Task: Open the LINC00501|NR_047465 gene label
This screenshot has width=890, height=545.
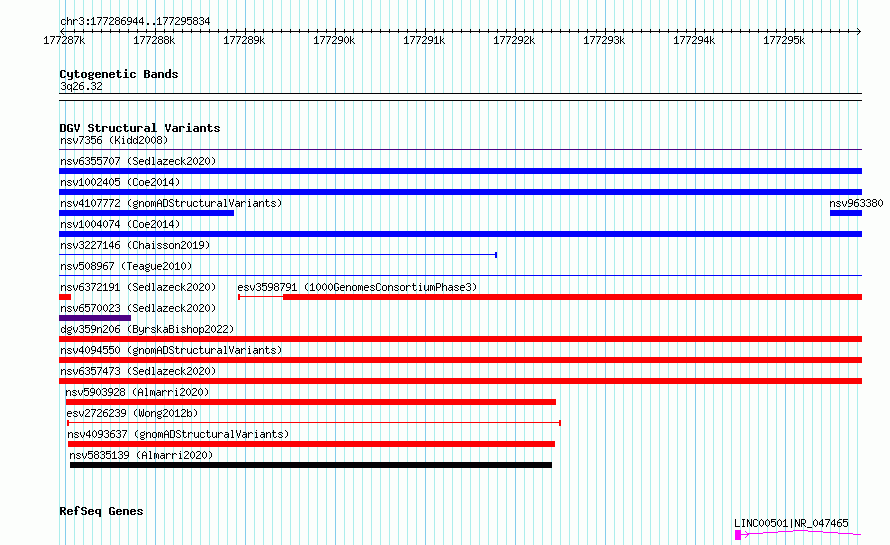Action: click(791, 523)
